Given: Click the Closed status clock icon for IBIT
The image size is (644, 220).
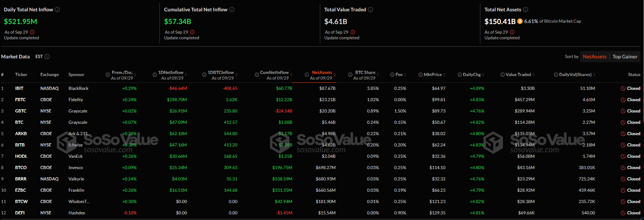Looking at the screenshot, I should (623, 88).
